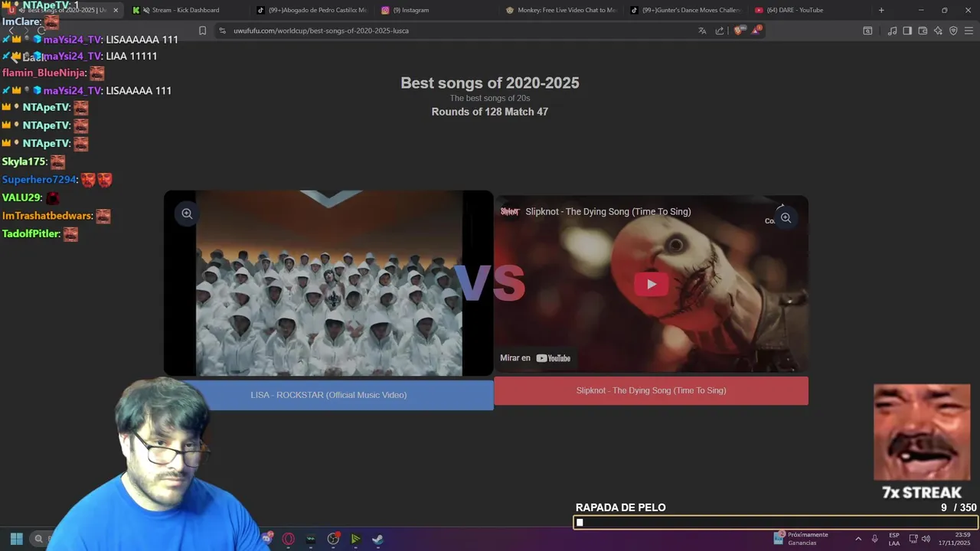Open the green arrow app on taskbar
This screenshot has height=551, width=980.
tap(355, 539)
